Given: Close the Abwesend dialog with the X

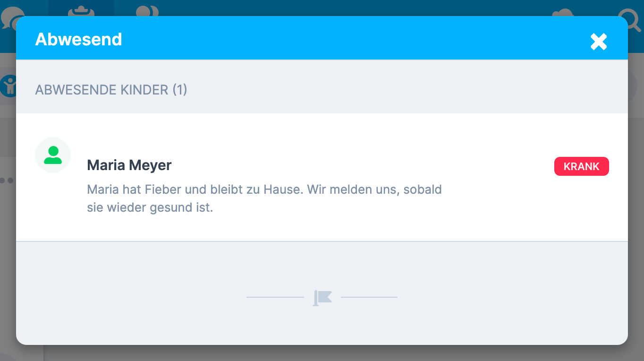Looking at the screenshot, I should (599, 42).
